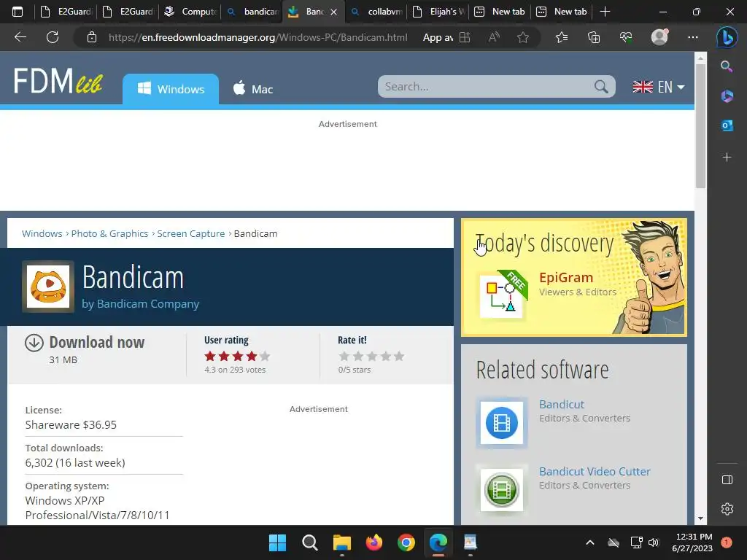Rate Bandicam one star
747x560 pixels.
pyautogui.click(x=344, y=356)
